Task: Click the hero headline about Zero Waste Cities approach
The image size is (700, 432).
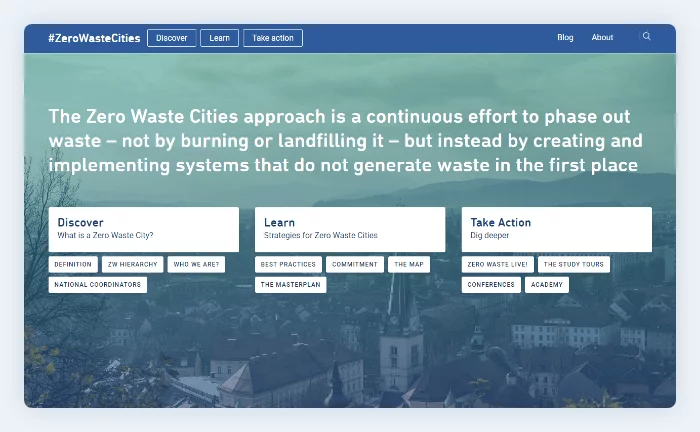Action: click(346, 141)
